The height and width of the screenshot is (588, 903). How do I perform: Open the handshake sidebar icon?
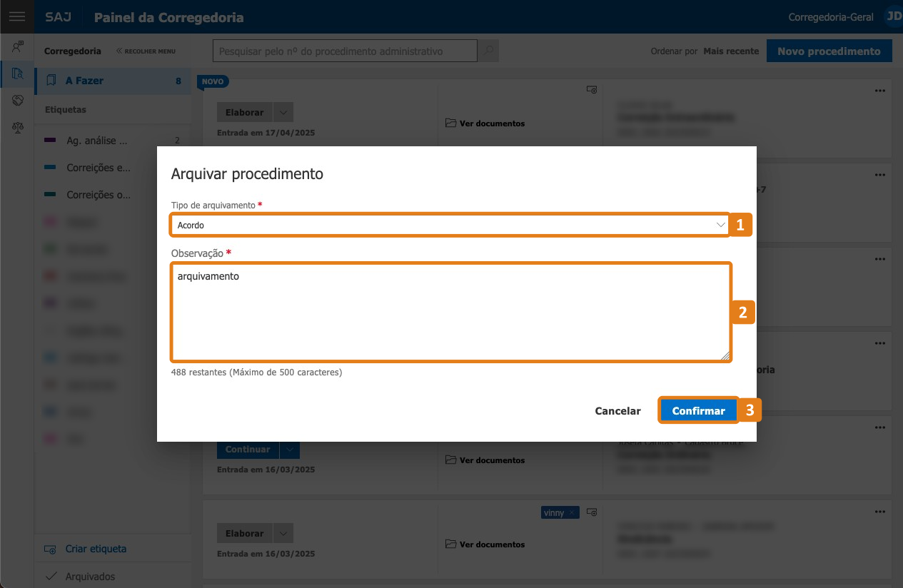(17, 100)
